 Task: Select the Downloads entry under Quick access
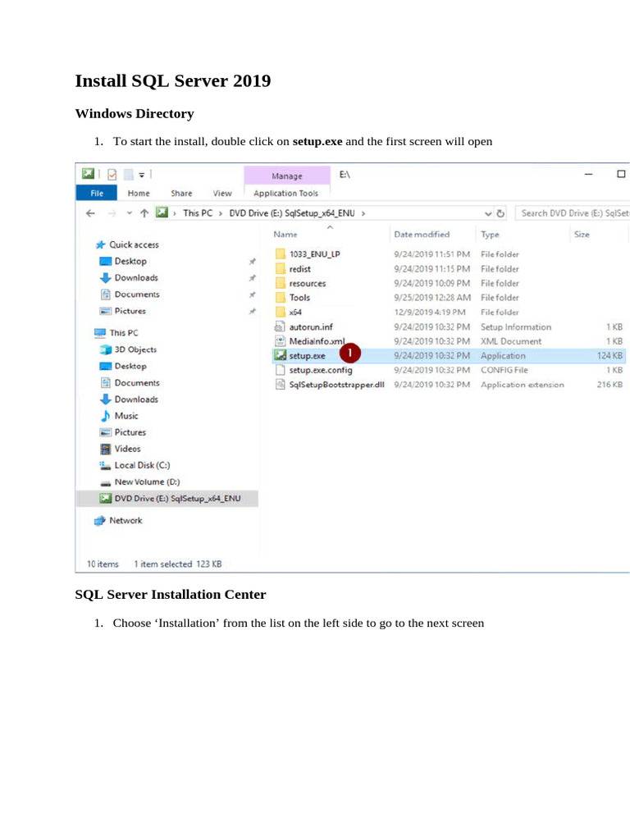(x=135, y=278)
